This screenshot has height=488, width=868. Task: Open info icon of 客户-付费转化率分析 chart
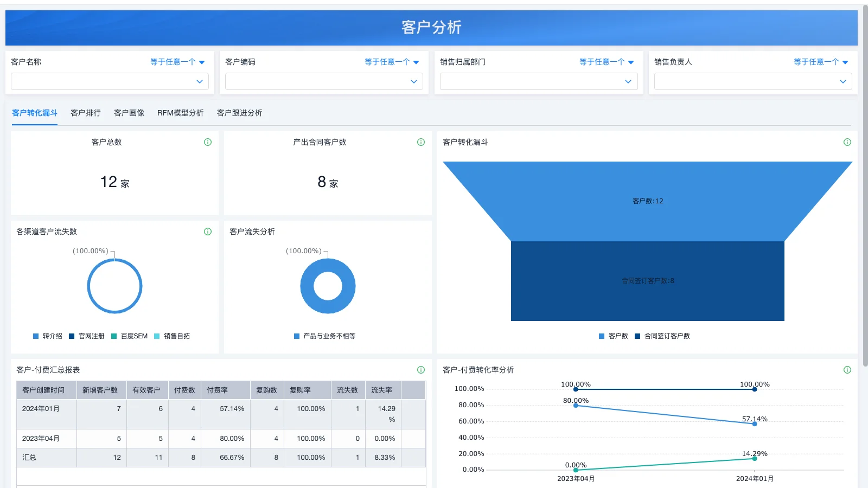tap(847, 370)
